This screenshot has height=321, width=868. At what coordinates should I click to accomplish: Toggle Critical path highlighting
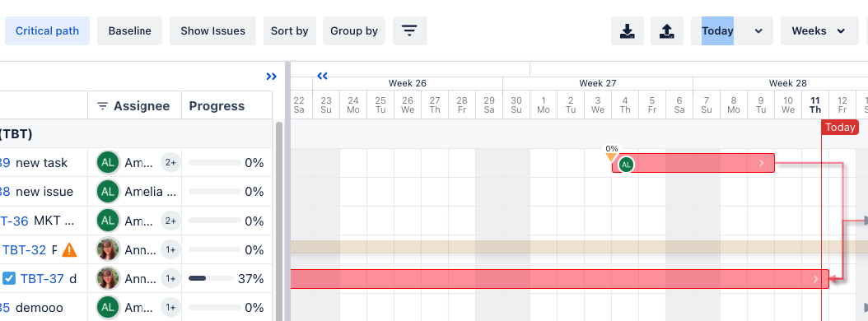pos(47,31)
